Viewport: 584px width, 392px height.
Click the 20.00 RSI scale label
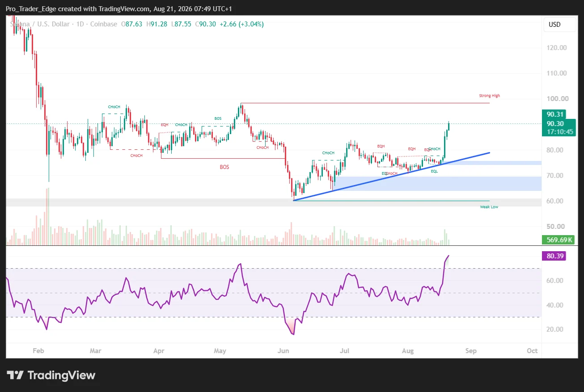pyautogui.click(x=554, y=329)
